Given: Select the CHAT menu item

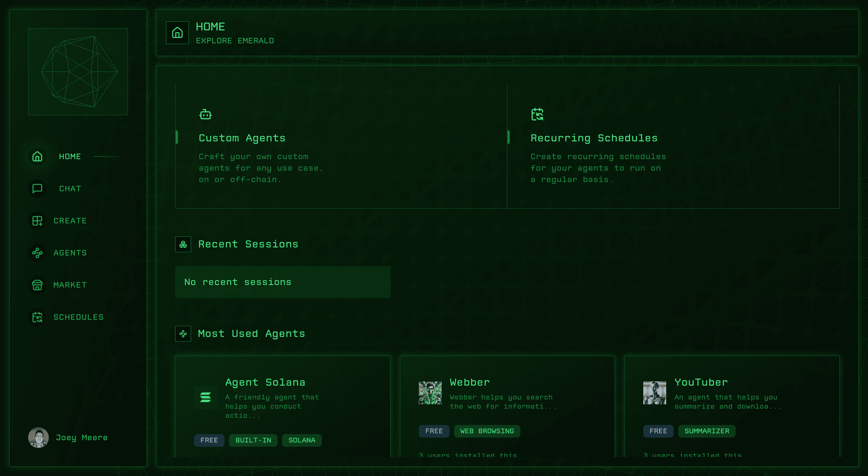Looking at the screenshot, I should [70, 189].
